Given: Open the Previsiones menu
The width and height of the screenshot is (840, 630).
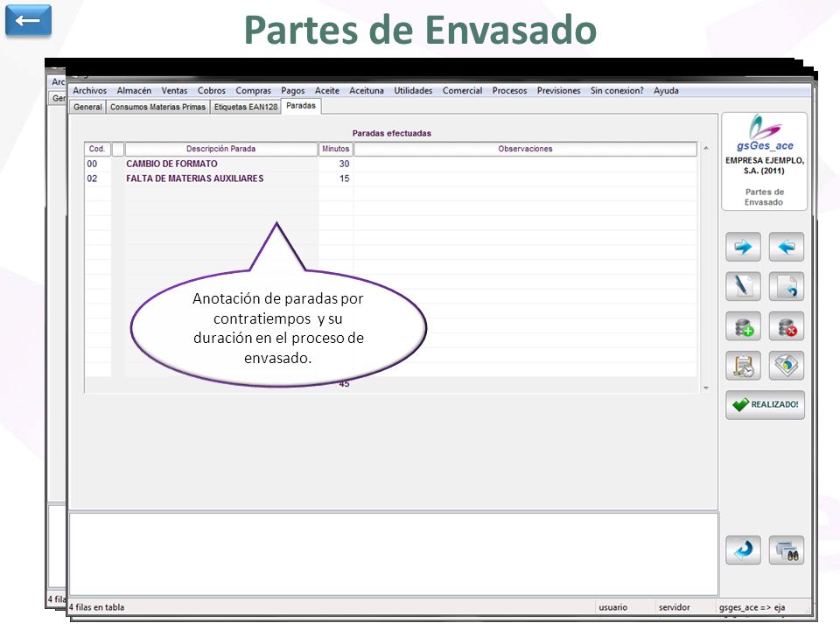Looking at the screenshot, I should (x=559, y=90).
